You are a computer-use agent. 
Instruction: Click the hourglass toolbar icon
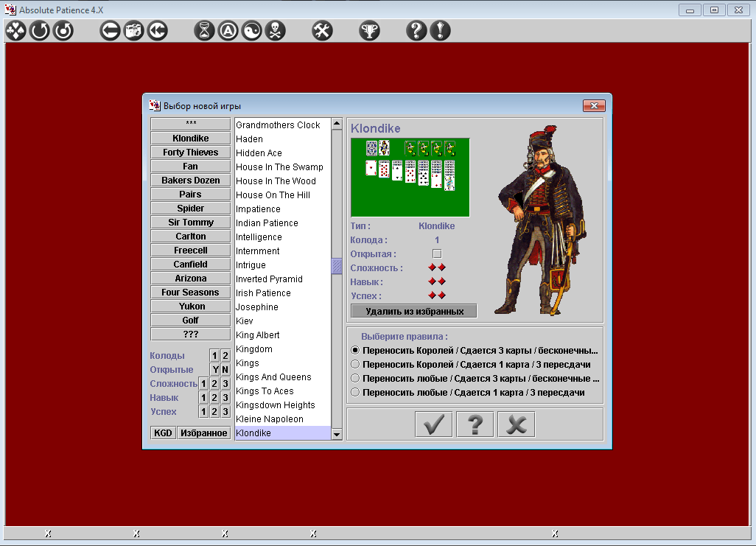click(x=205, y=31)
